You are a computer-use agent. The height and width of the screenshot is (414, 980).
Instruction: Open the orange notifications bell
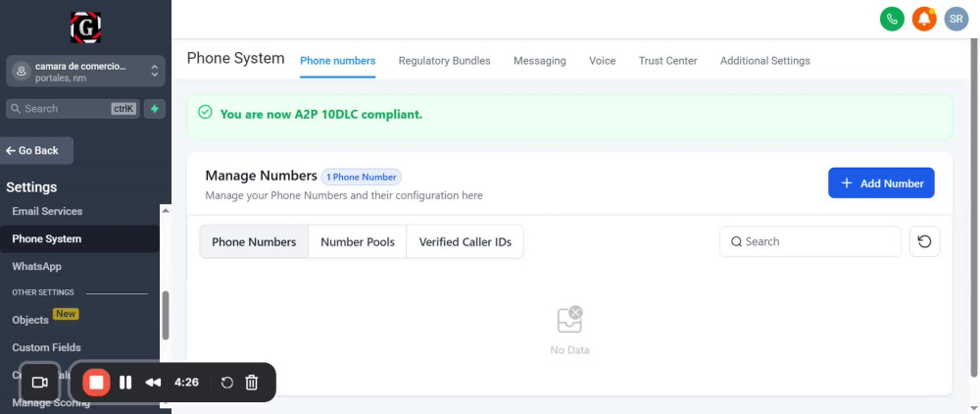924,20
